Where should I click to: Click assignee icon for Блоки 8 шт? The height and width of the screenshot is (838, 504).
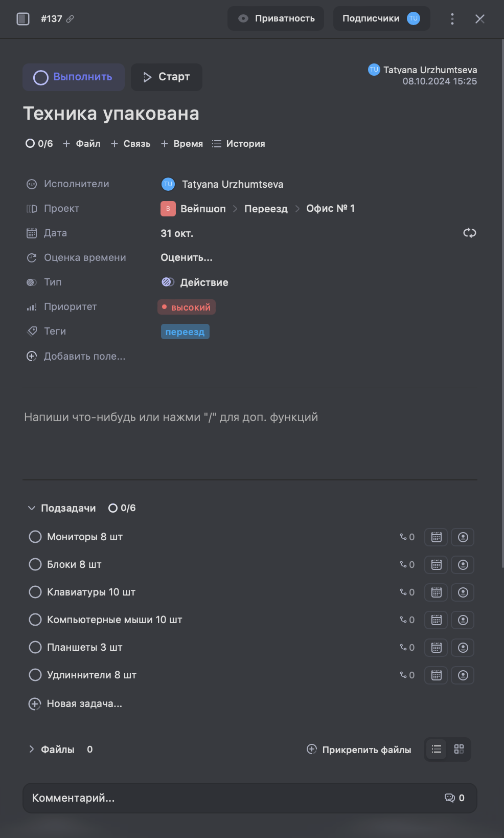tap(463, 565)
